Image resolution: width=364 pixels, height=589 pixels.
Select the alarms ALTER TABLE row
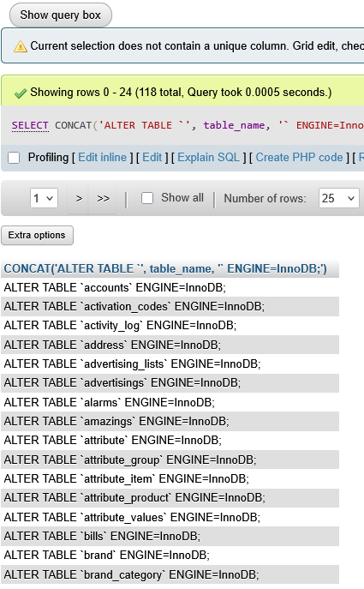tap(170, 402)
